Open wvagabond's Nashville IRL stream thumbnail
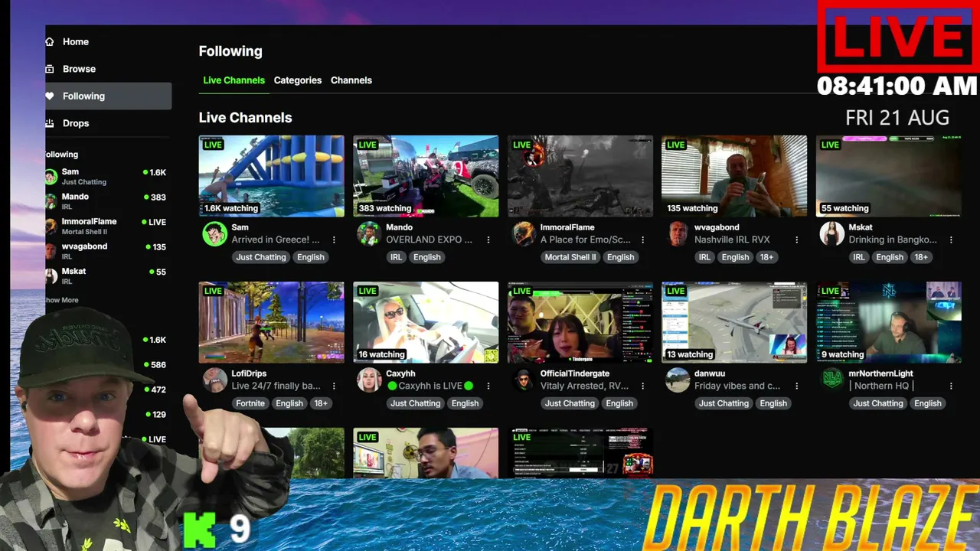980x551 pixels. [x=734, y=176]
